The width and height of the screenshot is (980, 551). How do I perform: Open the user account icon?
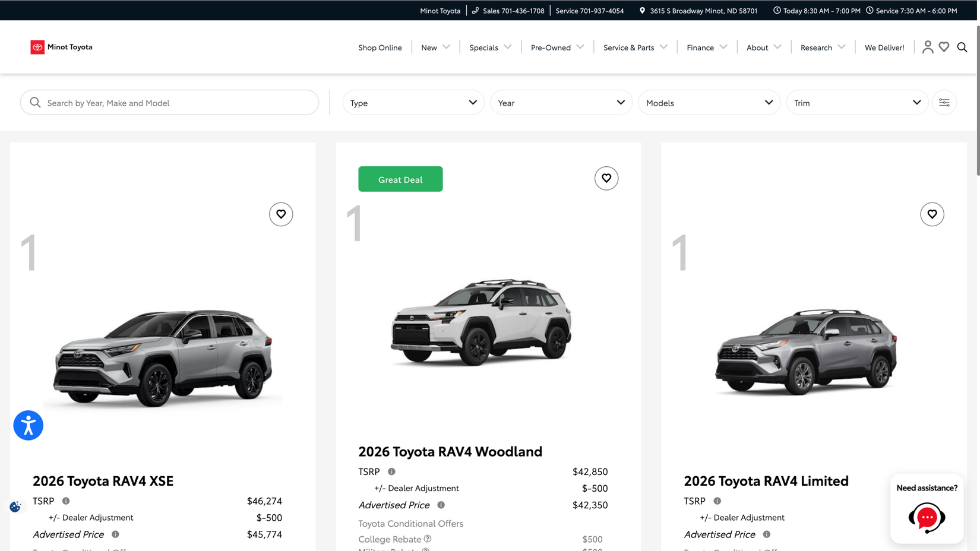tap(928, 47)
